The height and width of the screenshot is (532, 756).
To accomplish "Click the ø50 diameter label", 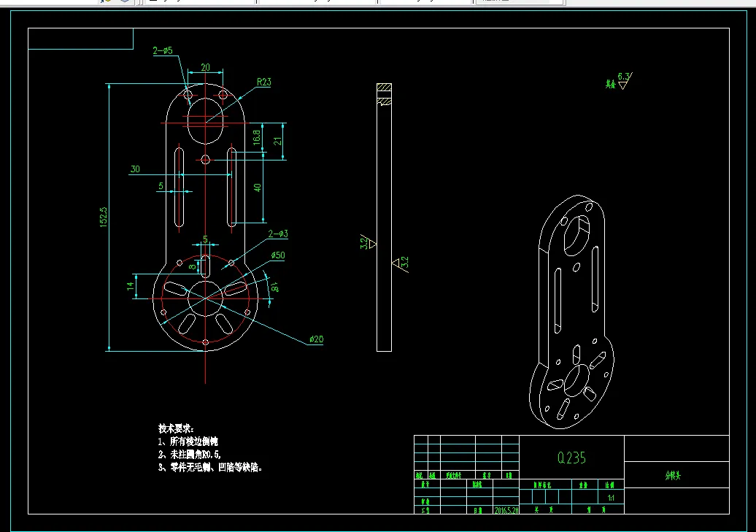I will point(278,255).
